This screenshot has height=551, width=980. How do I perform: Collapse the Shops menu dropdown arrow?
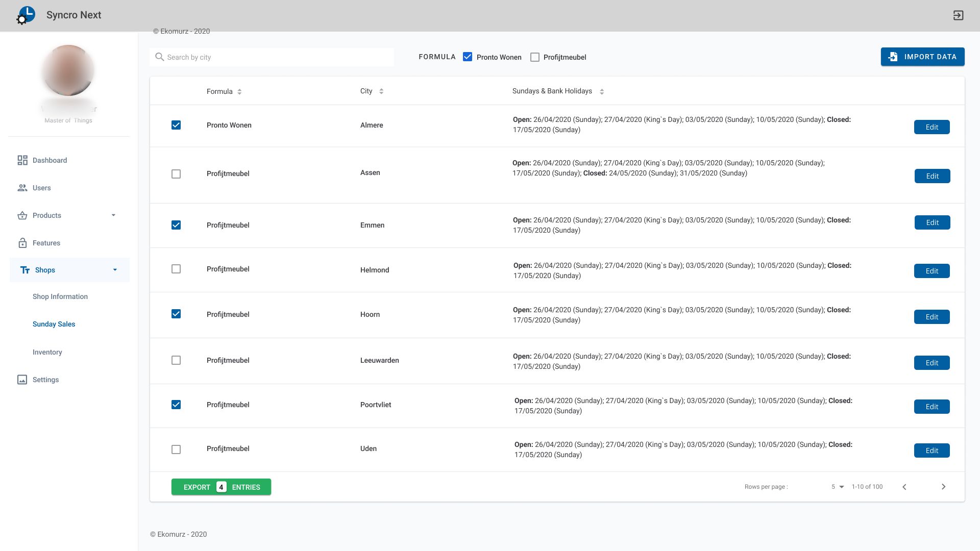pos(115,270)
